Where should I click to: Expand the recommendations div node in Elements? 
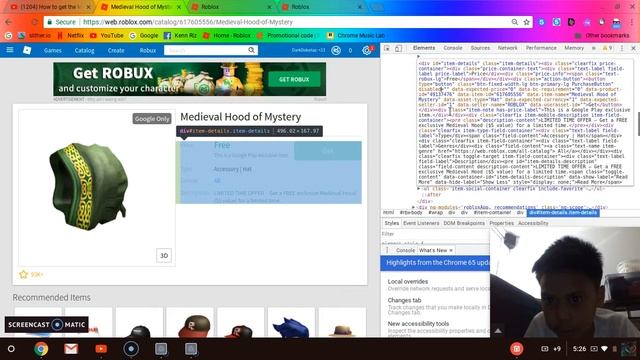pyautogui.click(x=413, y=207)
